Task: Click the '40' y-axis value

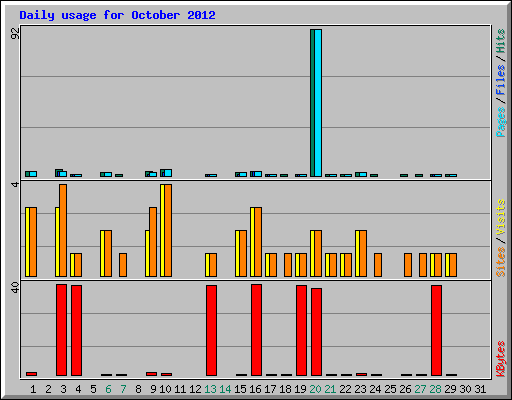Action: [x=15, y=287]
